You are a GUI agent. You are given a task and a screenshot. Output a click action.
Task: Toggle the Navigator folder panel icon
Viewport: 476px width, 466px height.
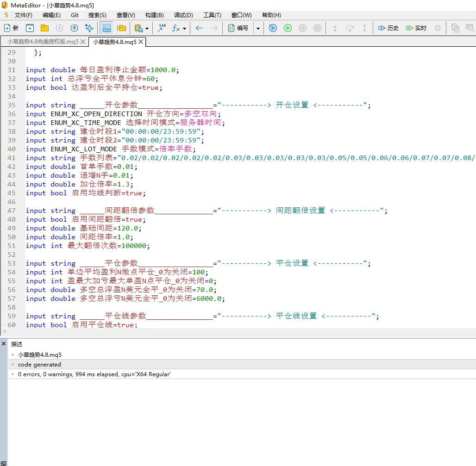pos(121,28)
